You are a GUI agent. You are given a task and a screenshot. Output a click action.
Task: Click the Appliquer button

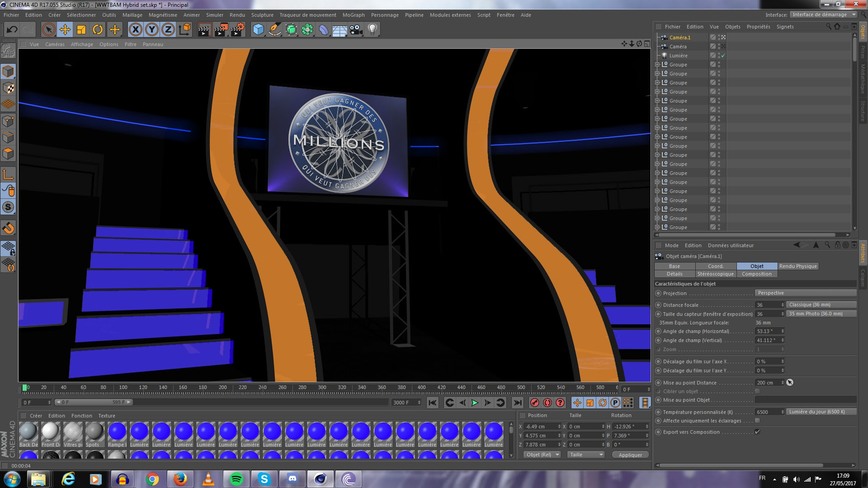(x=630, y=455)
